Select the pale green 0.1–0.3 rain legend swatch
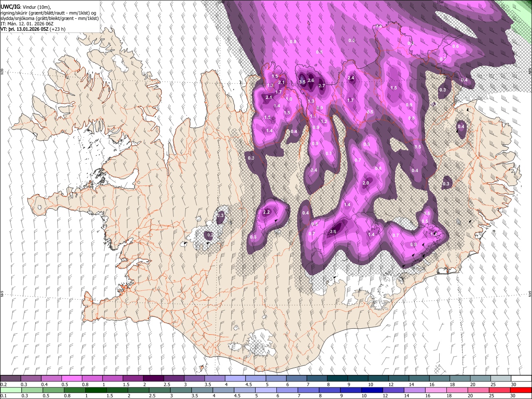The image size is (532, 399). click(10, 390)
